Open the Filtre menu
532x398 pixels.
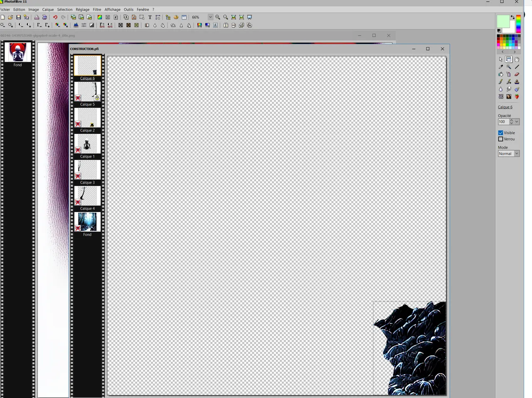(97, 10)
